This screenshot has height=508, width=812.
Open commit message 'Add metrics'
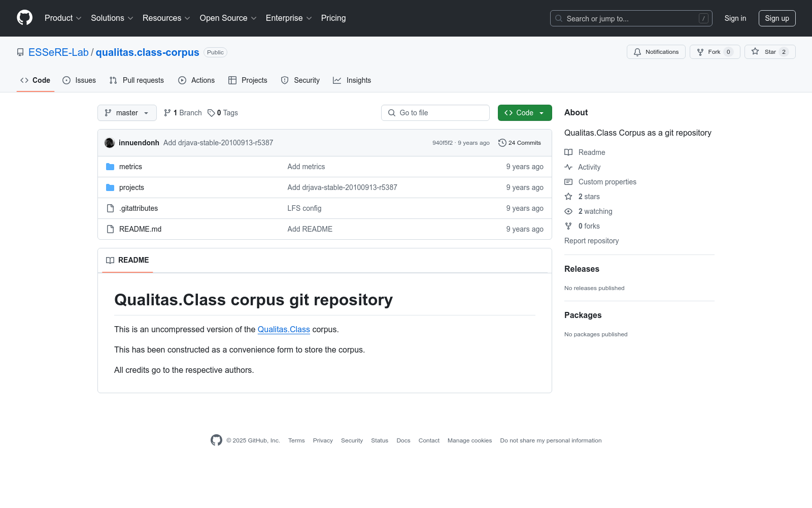pos(306,167)
